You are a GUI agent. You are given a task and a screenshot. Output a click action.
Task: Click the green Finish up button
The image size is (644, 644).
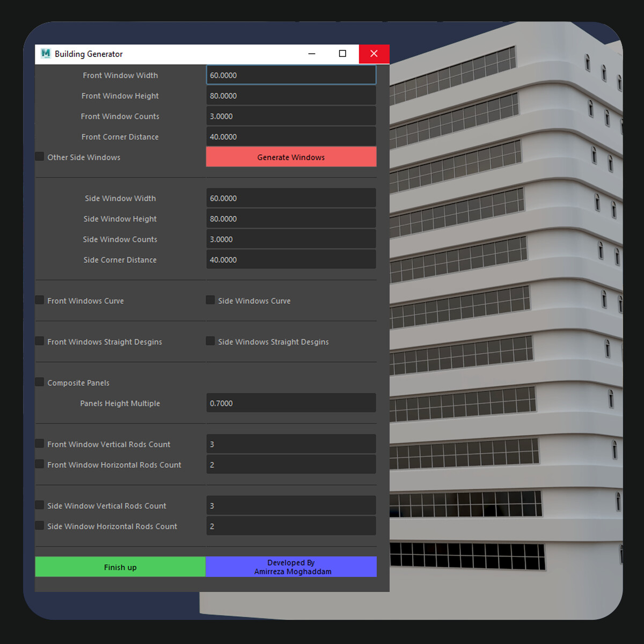click(120, 567)
